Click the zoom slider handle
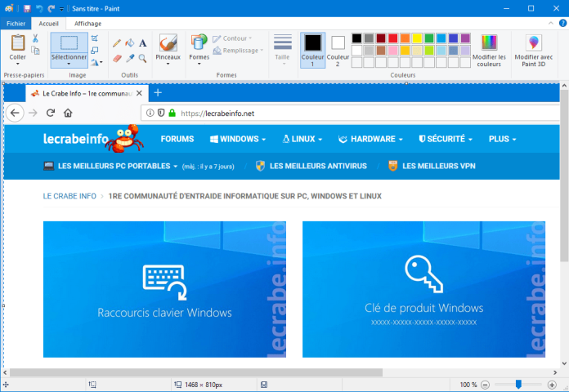The width and height of the screenshot is (569, 392). point(518,385)
